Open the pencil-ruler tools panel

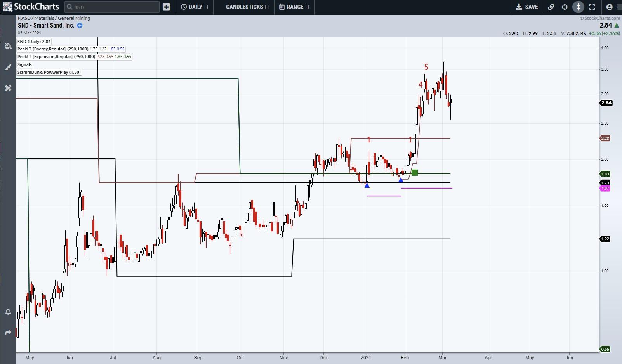pos(8,88)
